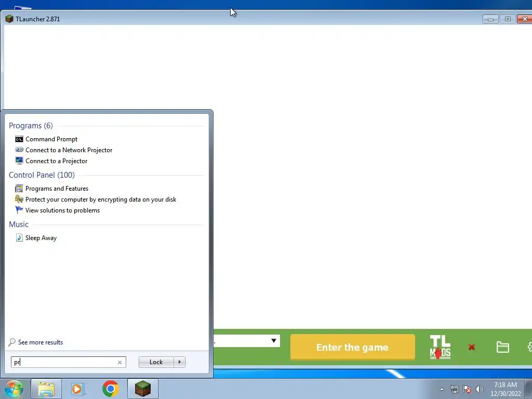Open Google Chrome from the taskbar
This screenshot has height=399, width=532.
tap(110, 389)
